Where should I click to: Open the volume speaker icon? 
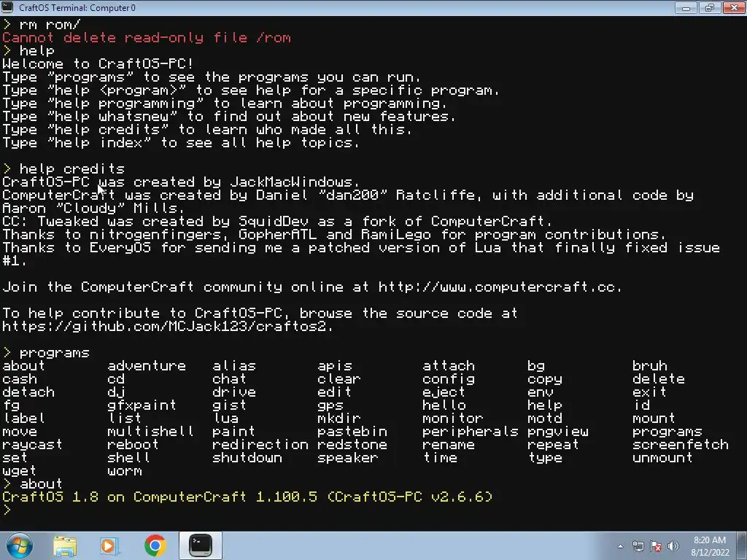pyautogui.click(x=673, y=546)
